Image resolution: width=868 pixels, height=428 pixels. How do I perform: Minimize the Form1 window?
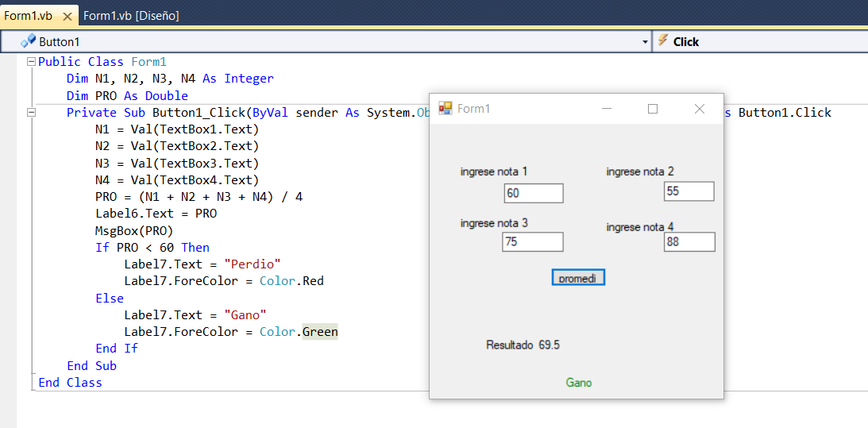point(607,109)
